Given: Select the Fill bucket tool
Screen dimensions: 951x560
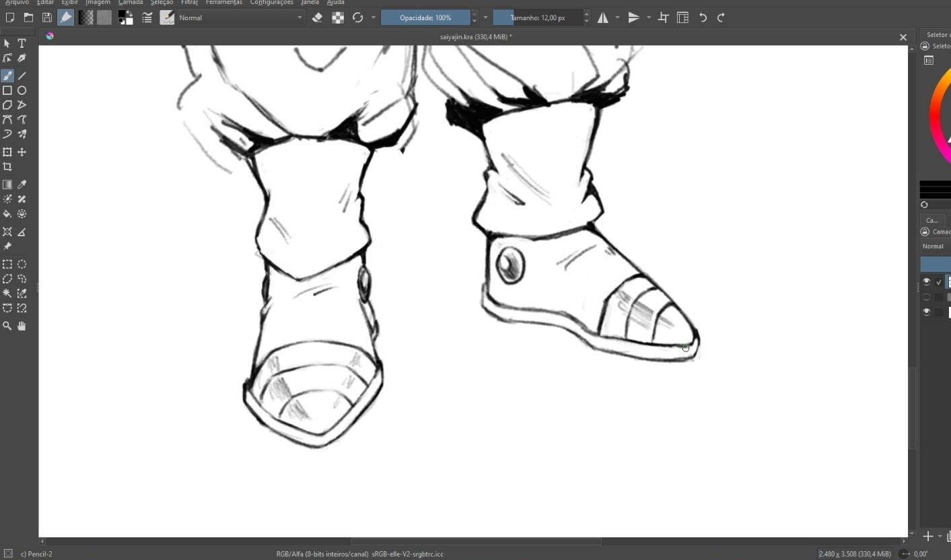Looking at the screenshot, I should pos(7,214).
